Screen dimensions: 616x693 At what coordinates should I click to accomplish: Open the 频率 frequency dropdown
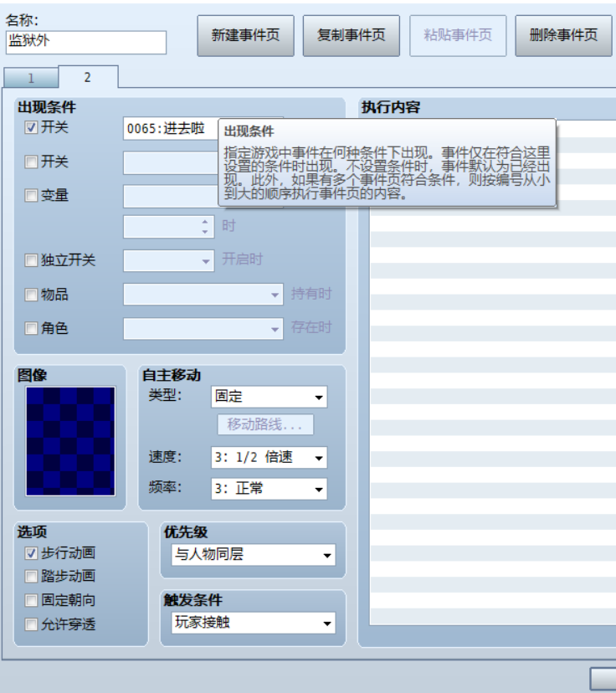pyautogui.click(x=269, y=489)
